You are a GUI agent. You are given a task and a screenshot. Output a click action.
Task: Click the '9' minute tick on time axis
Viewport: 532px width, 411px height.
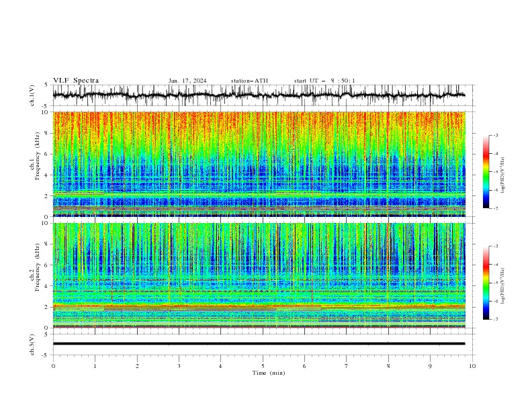(x=430, y=366)
